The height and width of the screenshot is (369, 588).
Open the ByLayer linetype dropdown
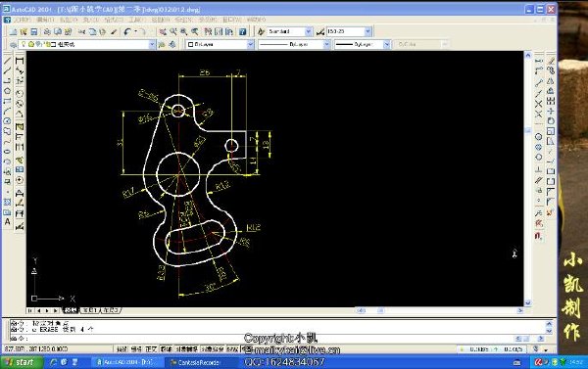(326, 45)
